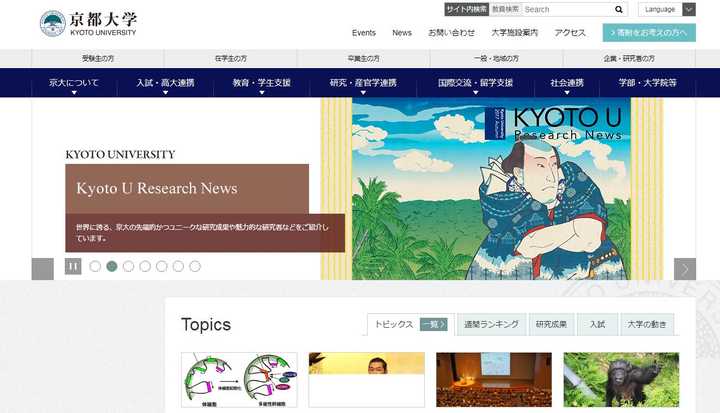720x413 pixels.
Task: Expand the 京大について menu
Action: tap(74, 83)
